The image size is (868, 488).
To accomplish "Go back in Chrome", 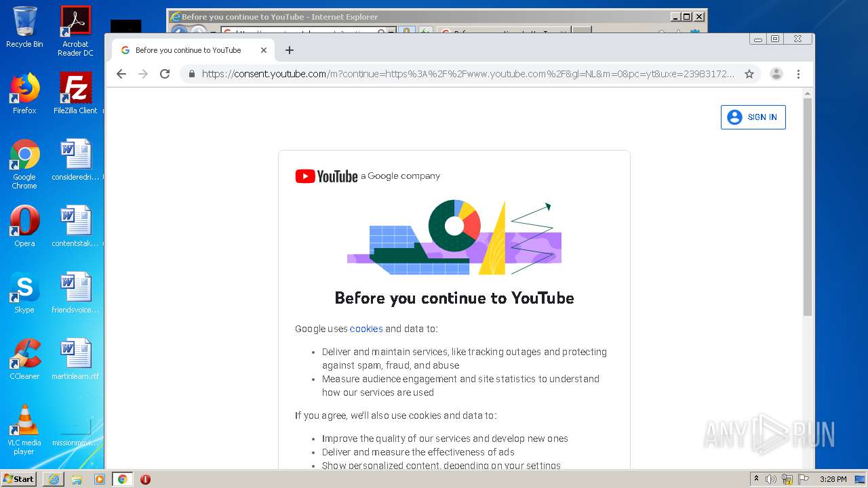I will tap(121, 74).
